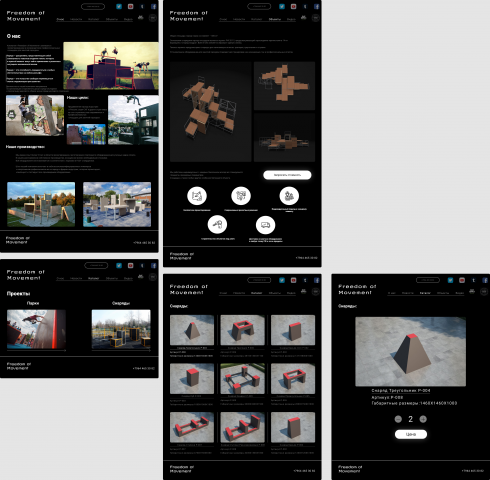Image resolution: width=490 pixels, height=480 pixels.
Task: Click right park photo above the О нас footer
Action: click(117, 204)
